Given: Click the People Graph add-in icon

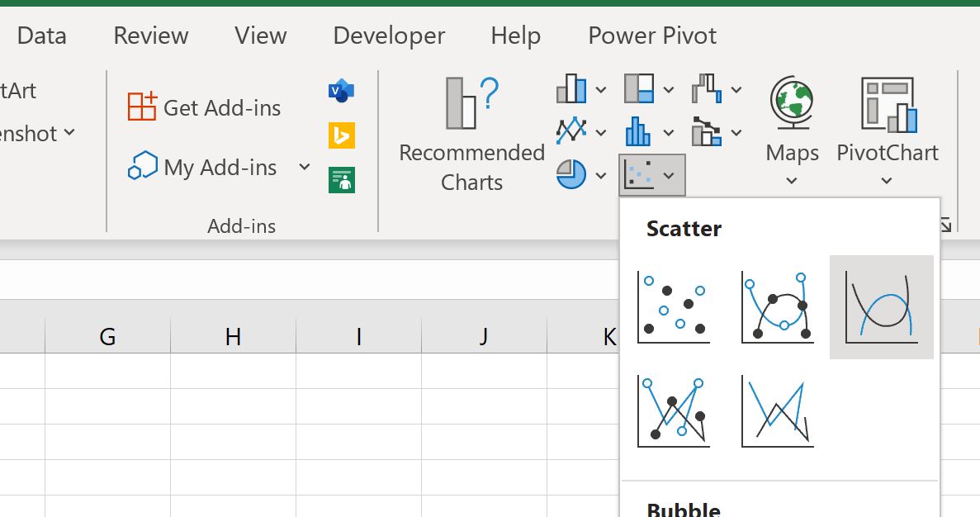Looking at the screenshot, I should coord(341,178).
